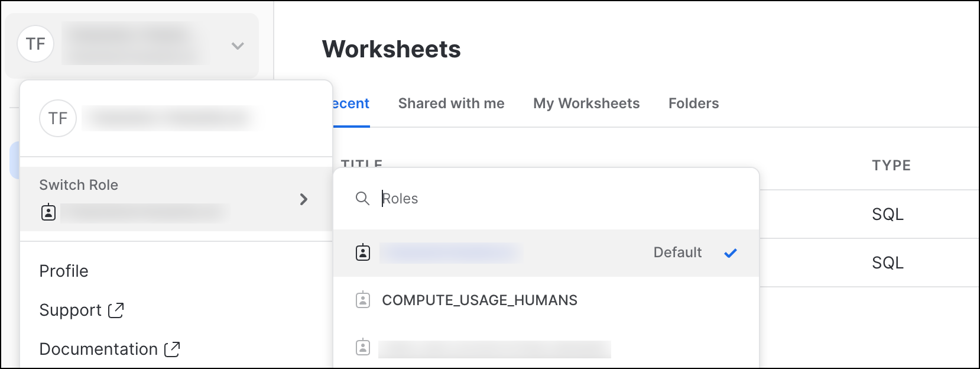The width and height of the screenshot is (980, 369).
Task: Open the Shared with me tab
Action: (451, 103)
